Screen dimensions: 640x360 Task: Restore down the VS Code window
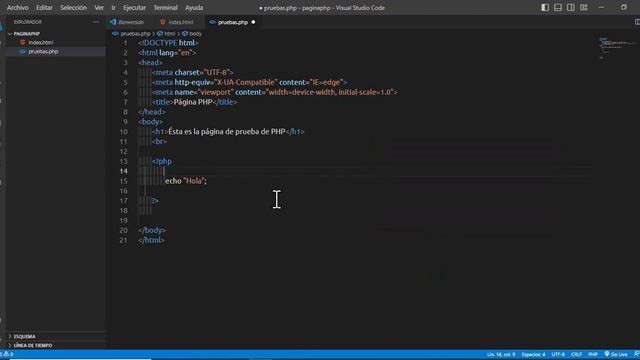tap(624, 7)
